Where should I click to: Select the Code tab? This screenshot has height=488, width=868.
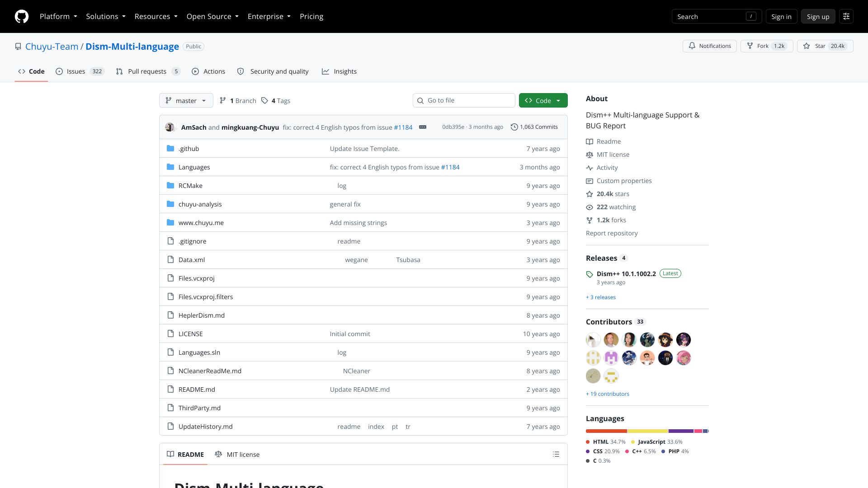[x=31, y=71]
